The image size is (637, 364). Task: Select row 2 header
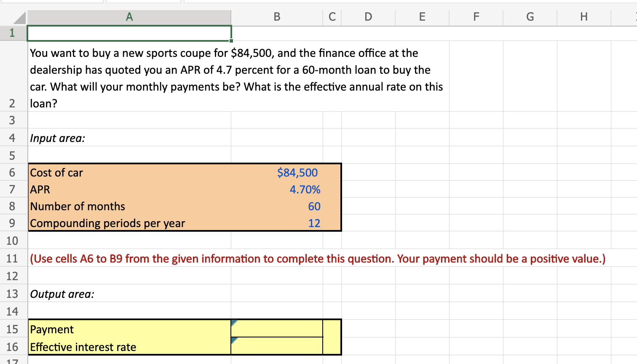[x=13, y=76]
